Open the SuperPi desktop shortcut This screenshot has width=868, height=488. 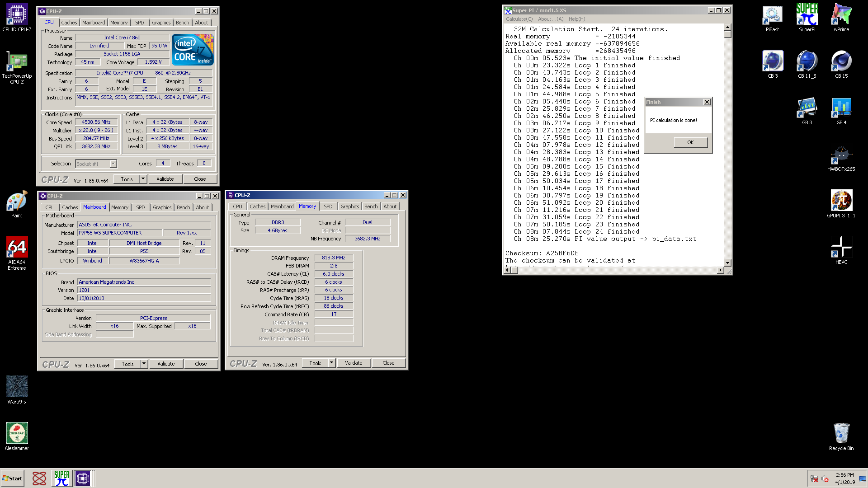coord(807,19)
